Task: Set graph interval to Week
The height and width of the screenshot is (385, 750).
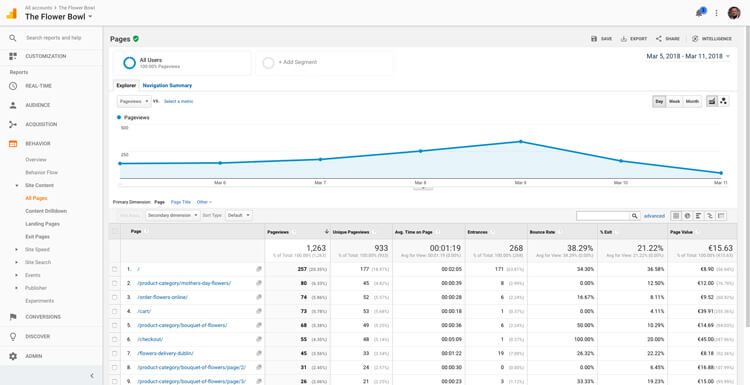Action: (x=674, y=101)
